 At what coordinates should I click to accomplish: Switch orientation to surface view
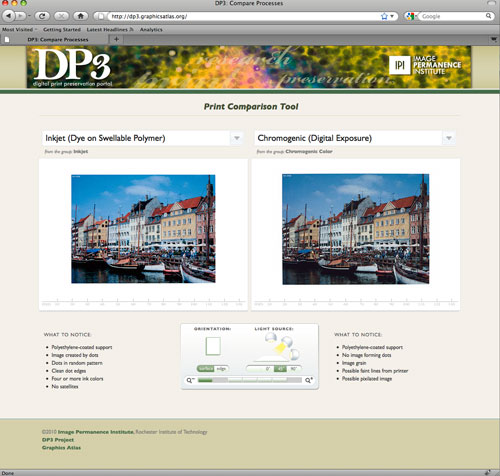206,369
